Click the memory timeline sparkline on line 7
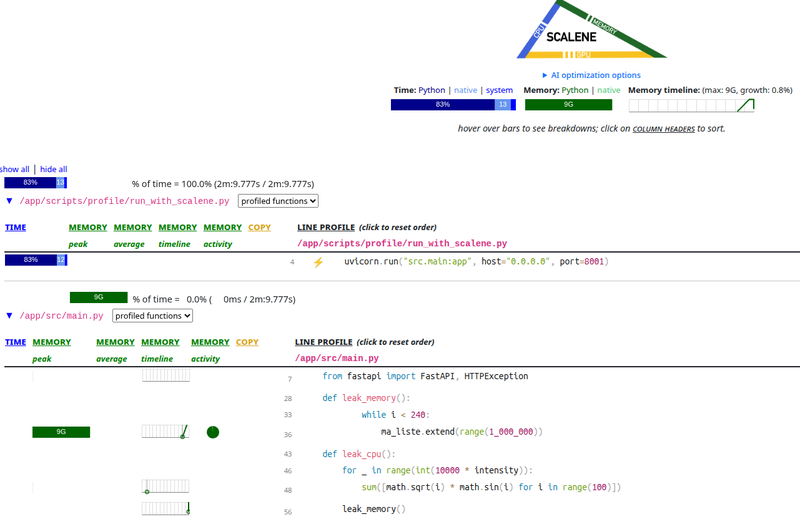This screenshot has width=800, height=517. coord(166,376)
